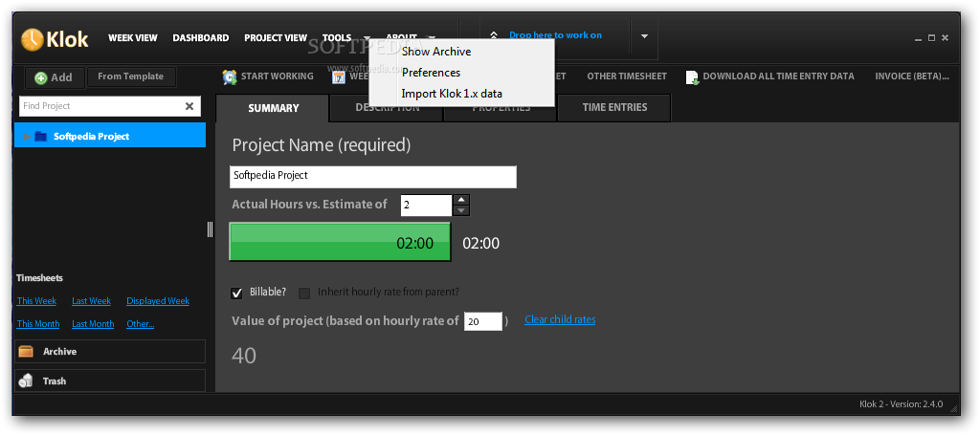Click the project value text 40

tap(244, 356)
